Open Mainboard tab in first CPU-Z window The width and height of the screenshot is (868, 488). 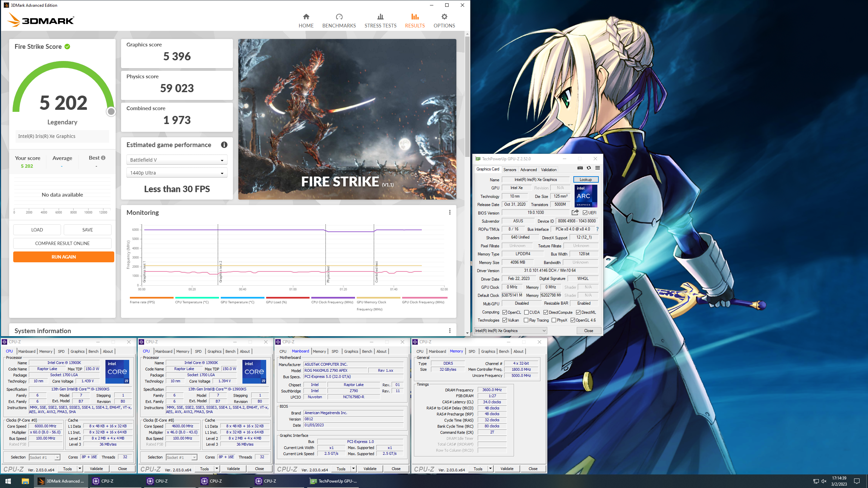[27, 351]
